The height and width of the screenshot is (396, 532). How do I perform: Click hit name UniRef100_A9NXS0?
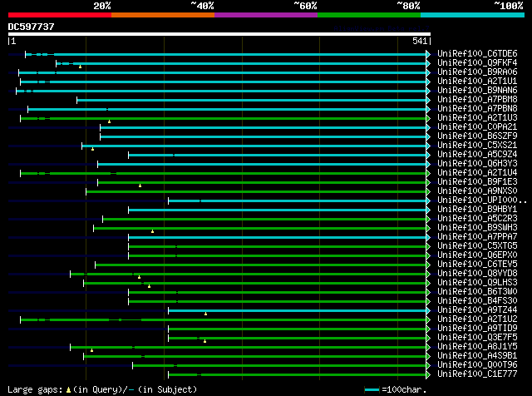click(477, 191)
